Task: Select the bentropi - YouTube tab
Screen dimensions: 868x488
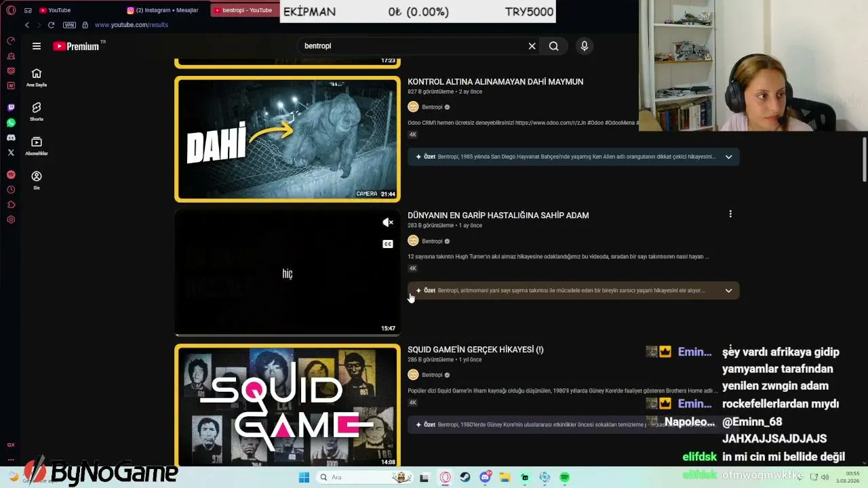Action: click(245, 10)
